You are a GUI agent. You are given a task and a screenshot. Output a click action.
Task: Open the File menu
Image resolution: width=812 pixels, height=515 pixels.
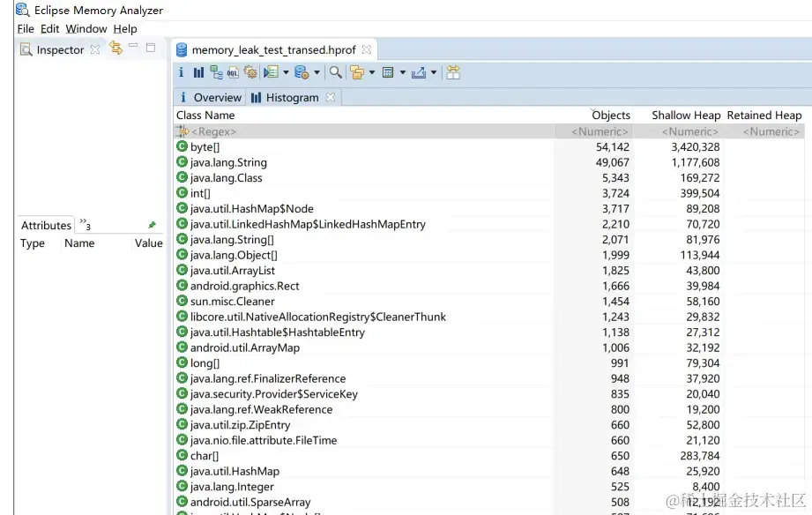26,29
